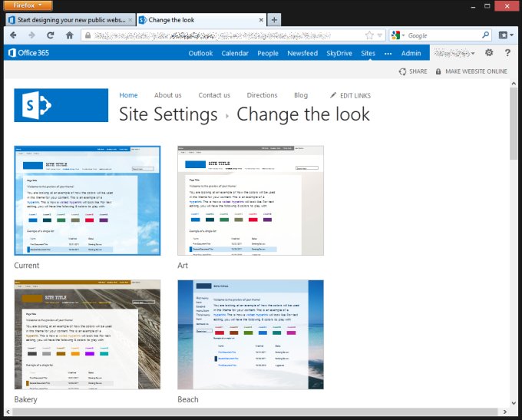Close the Start designing your website tab

tap(130, 20)
